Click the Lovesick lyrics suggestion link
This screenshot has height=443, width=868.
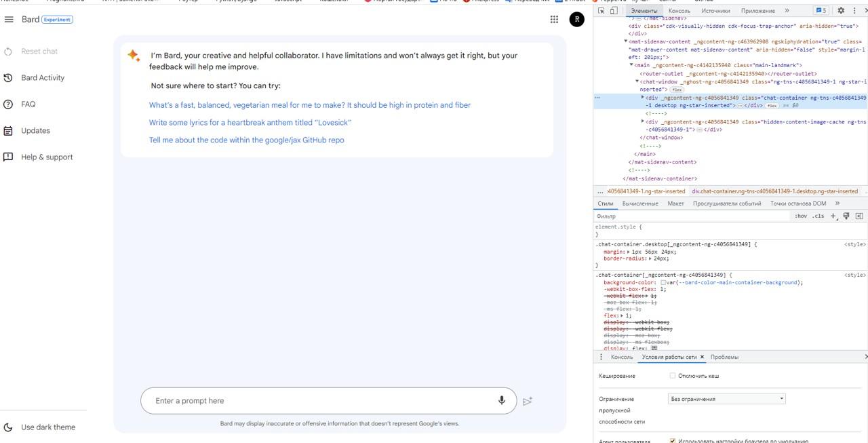(x=250, y=123)
